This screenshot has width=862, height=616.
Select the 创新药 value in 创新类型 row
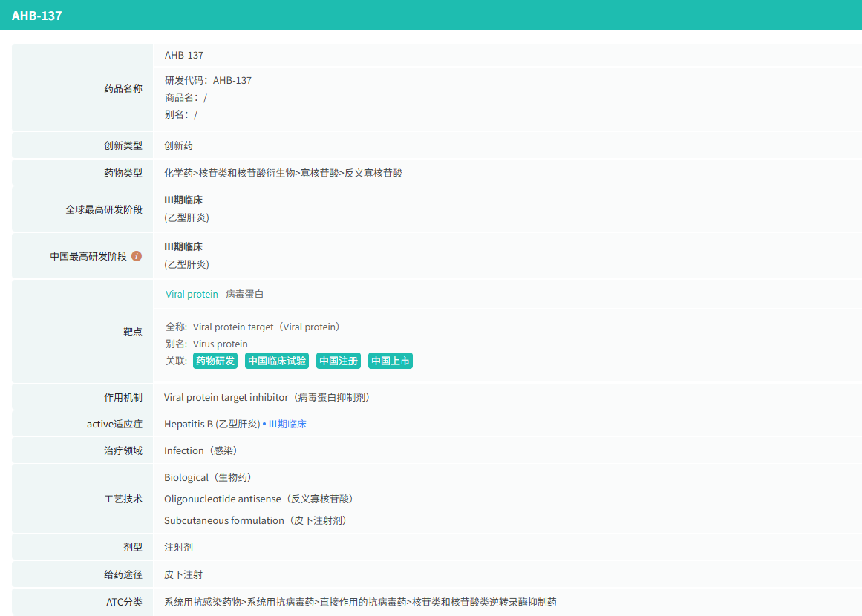pos(178,145)
